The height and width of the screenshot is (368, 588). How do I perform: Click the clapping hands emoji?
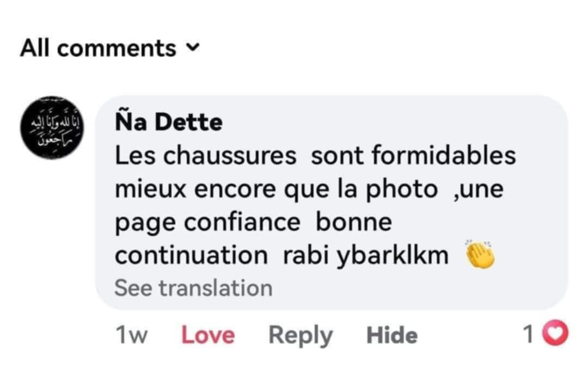(x=480, y=255)
